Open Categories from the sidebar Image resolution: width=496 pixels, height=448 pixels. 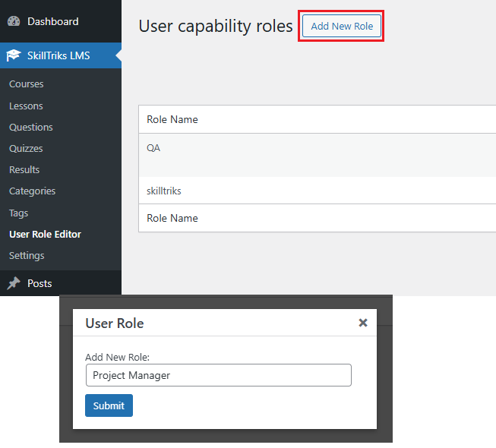(32, 191)
